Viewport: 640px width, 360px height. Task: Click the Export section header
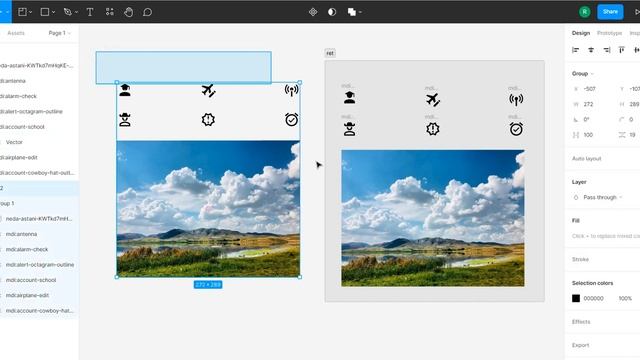coord(580,345)
